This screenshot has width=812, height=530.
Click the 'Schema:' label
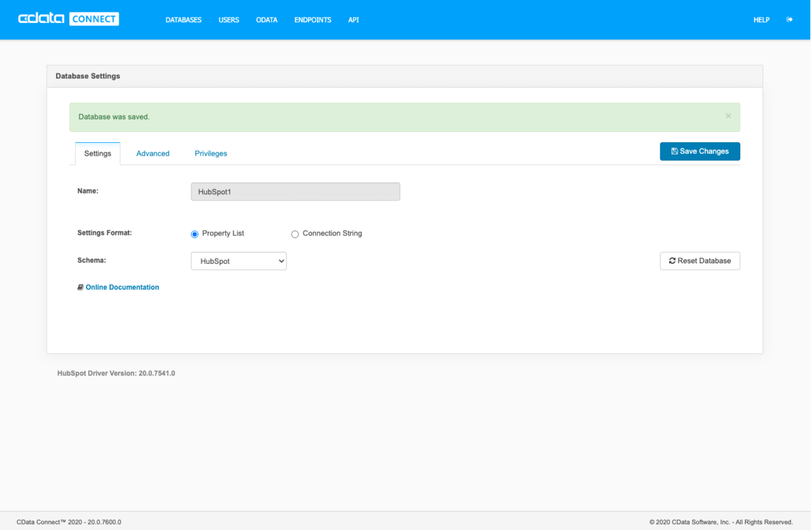[x=92, y=260]
